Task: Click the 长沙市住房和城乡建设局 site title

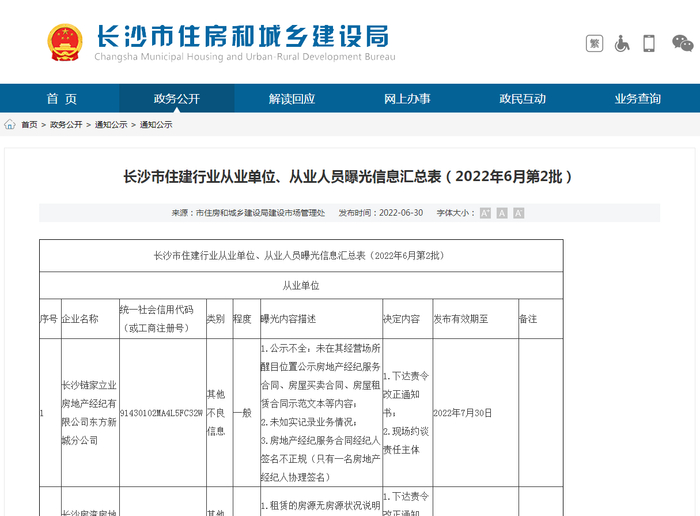Action: click(x=243, y=36)
